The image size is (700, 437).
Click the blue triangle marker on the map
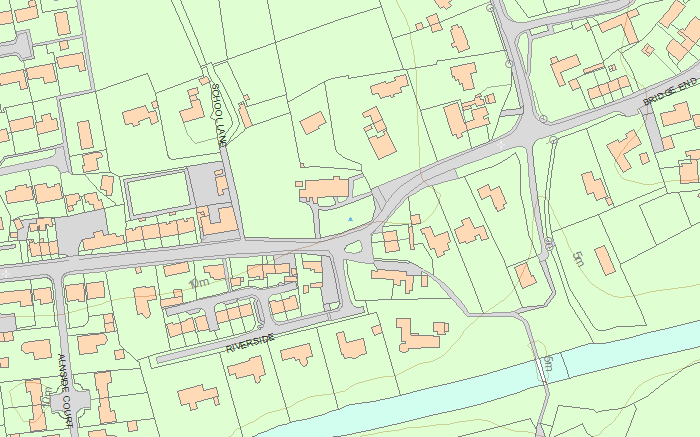[x=350, y=219]
